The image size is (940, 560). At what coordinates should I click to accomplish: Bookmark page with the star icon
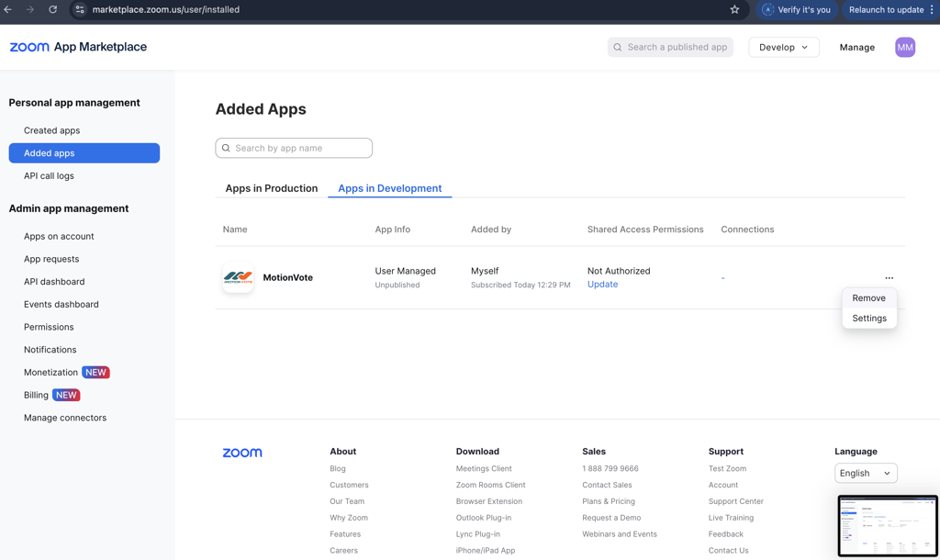(734, 9)
